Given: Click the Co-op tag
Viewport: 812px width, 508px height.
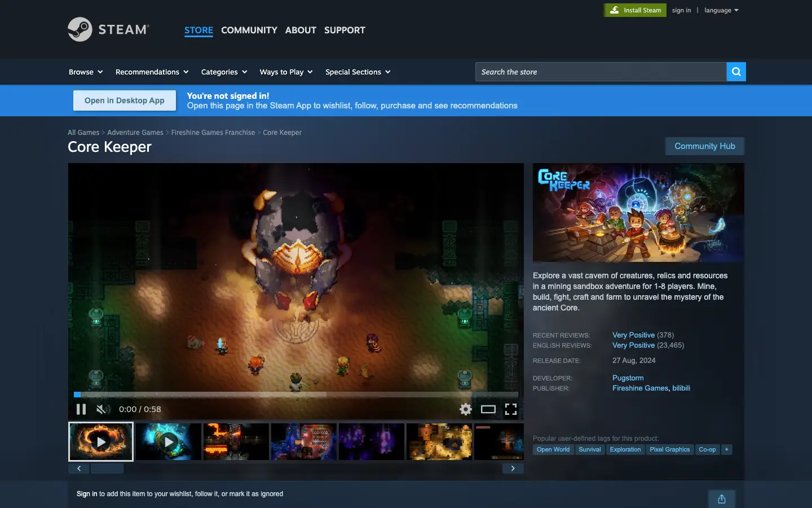Looking at the screenshot, I should coord(707,449).
